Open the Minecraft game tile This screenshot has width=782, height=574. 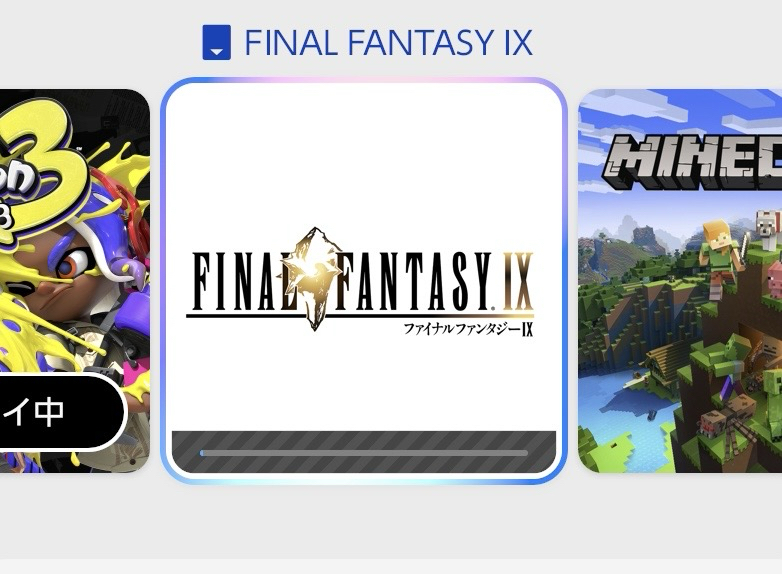point(680,281)
